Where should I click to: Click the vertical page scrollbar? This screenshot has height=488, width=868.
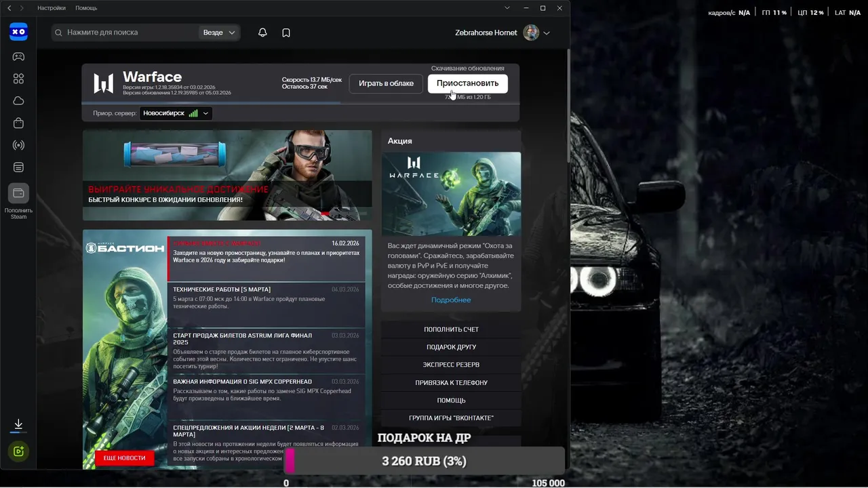pyautogui.click(x=568, y=105)
